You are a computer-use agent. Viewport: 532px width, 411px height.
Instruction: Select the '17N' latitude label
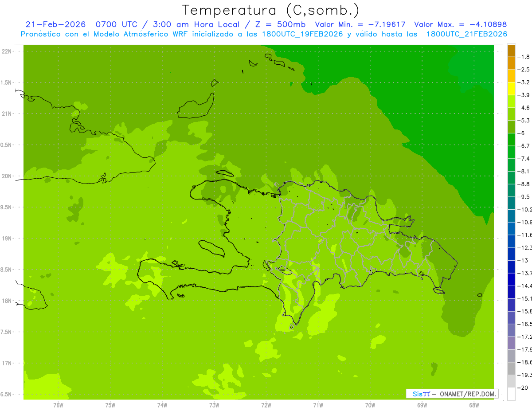click(8, 363)
